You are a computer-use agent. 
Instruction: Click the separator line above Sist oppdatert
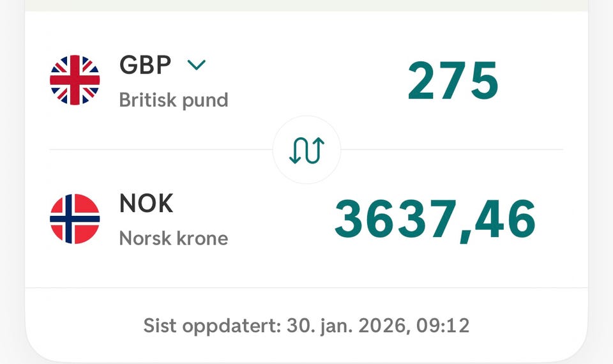click(x=306, y=288)
